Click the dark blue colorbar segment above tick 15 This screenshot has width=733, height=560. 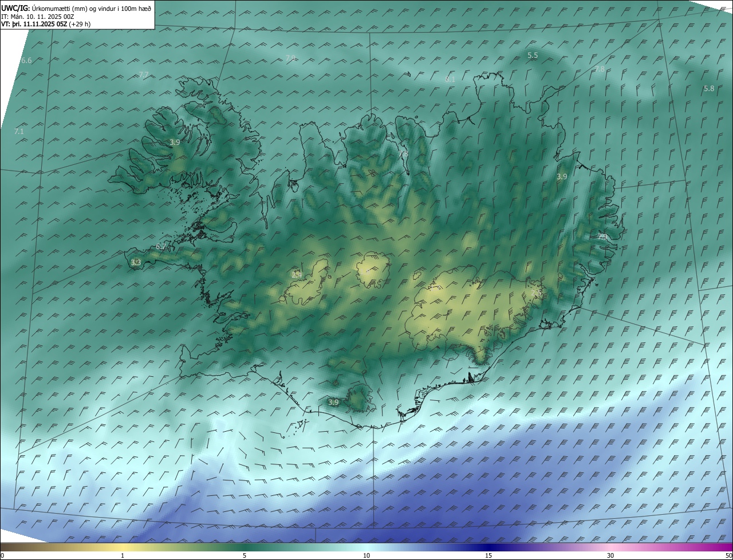(x=488, y=547)
